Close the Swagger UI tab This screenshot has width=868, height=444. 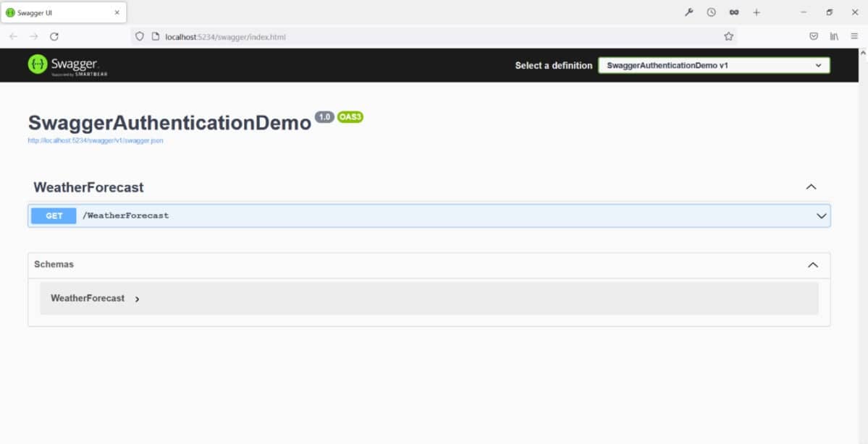click(x=117, y=12)
